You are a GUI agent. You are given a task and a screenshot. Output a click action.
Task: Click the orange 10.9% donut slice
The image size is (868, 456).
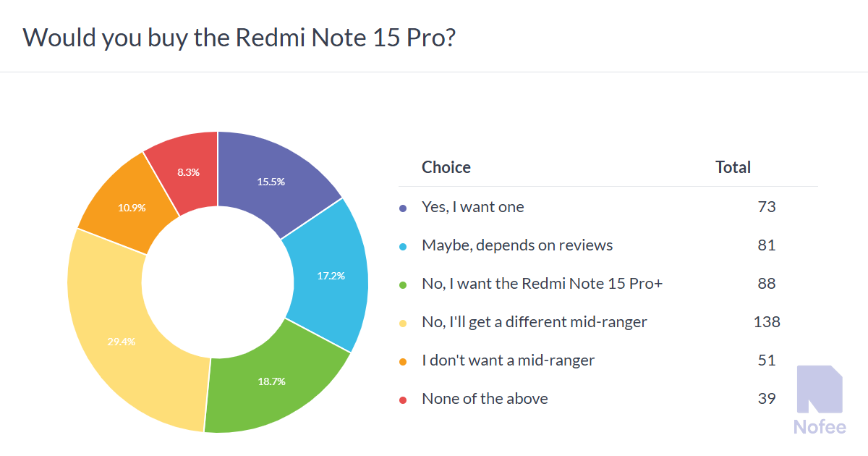tap(132, 207)
